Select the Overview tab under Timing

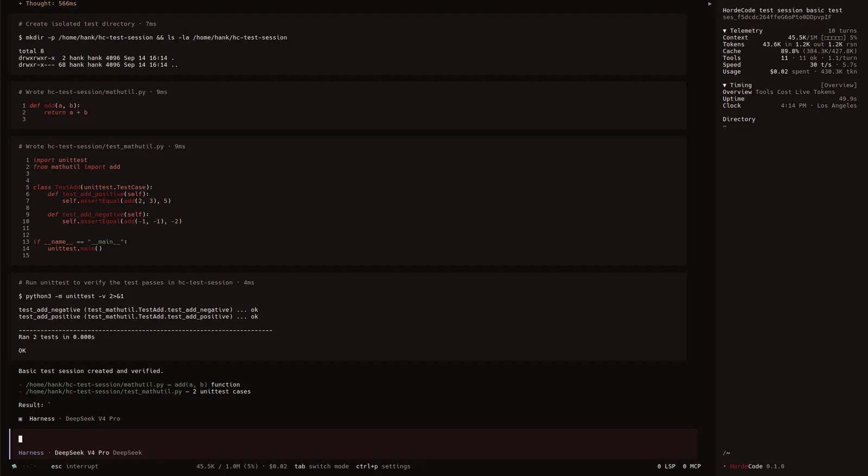pyautogui.click(x=737, y=92)
